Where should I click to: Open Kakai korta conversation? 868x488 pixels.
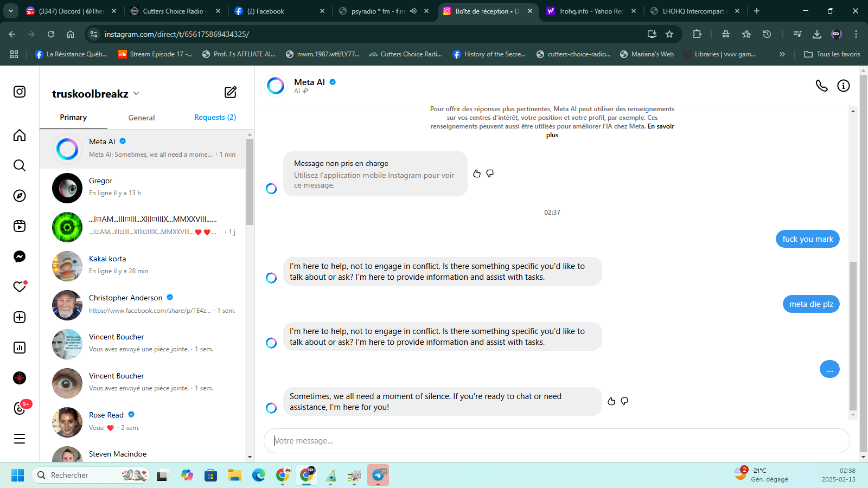pyautogui.click(x=143, y=266)
